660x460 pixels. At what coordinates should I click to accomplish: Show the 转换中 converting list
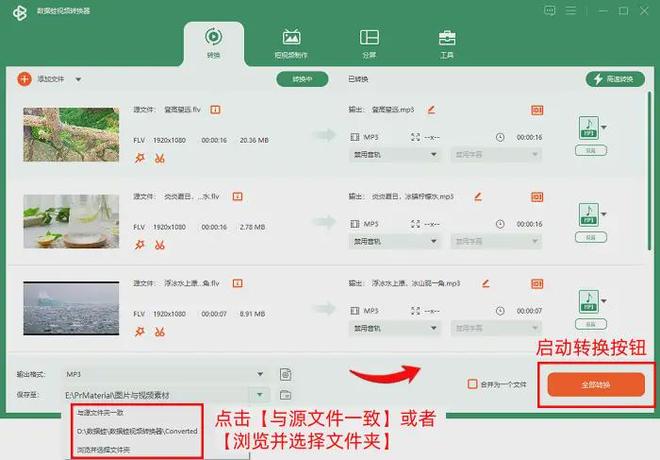pos(302,79)
